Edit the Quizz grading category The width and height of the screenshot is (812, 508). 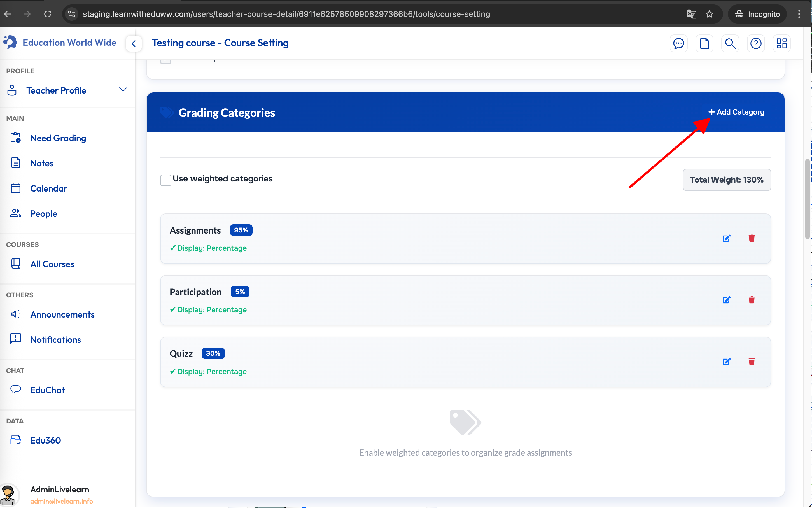tap(726, 362)
